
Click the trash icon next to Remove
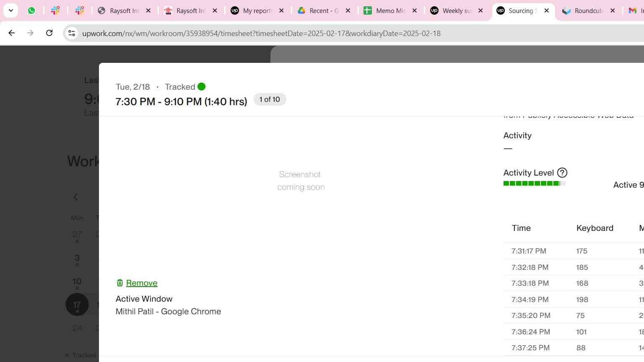[120, 283]
